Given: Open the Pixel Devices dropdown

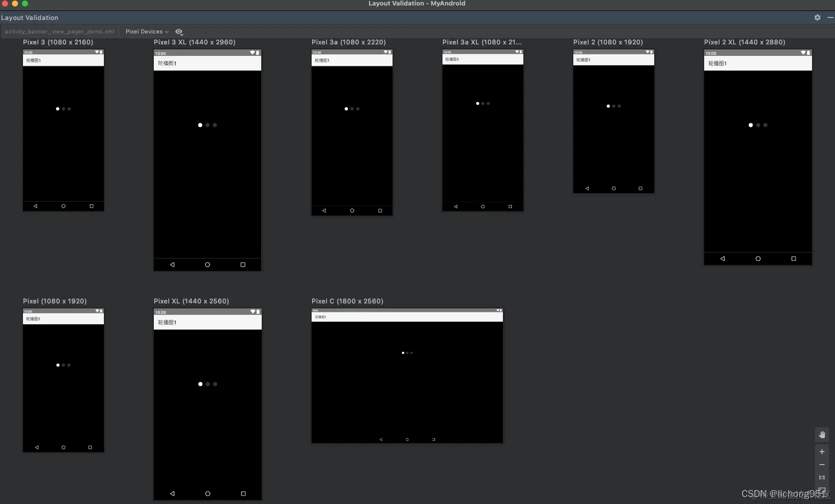Looking at the screenshot, I should tap(147, 31).
